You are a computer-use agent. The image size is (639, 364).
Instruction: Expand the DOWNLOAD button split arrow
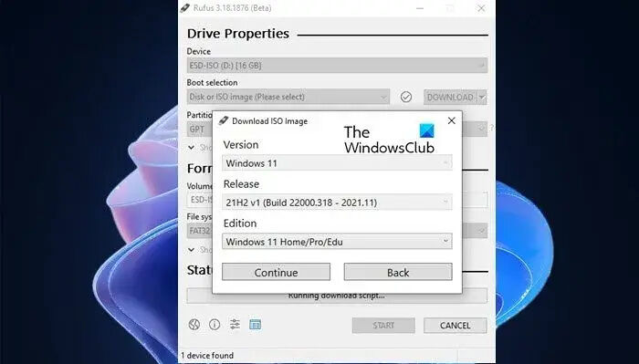point(482,98)
